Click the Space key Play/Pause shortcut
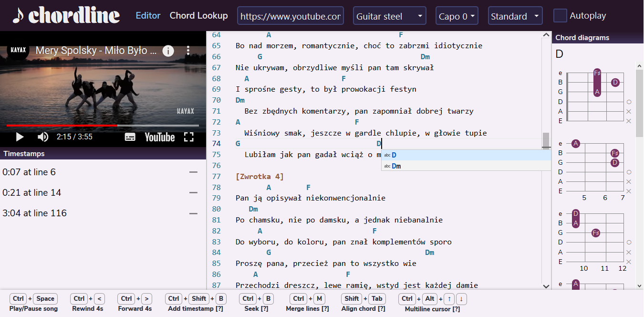 coord(45,299)
